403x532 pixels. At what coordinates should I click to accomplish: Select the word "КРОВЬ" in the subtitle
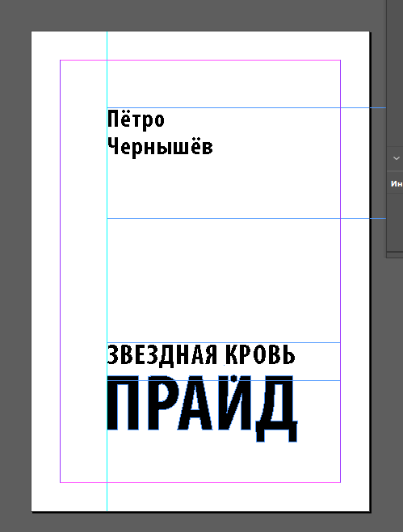tap(260, 355)
